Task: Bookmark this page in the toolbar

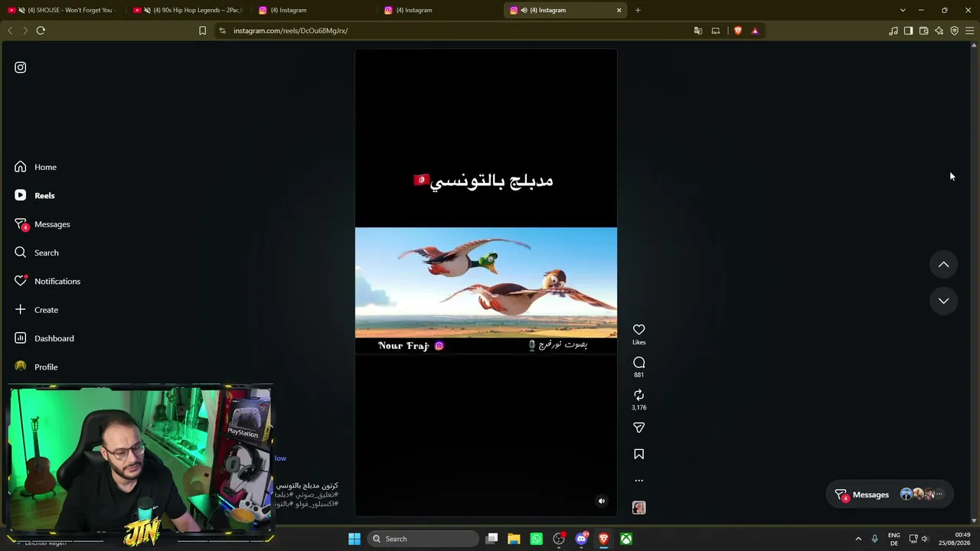Action: [x=202, y=31]
